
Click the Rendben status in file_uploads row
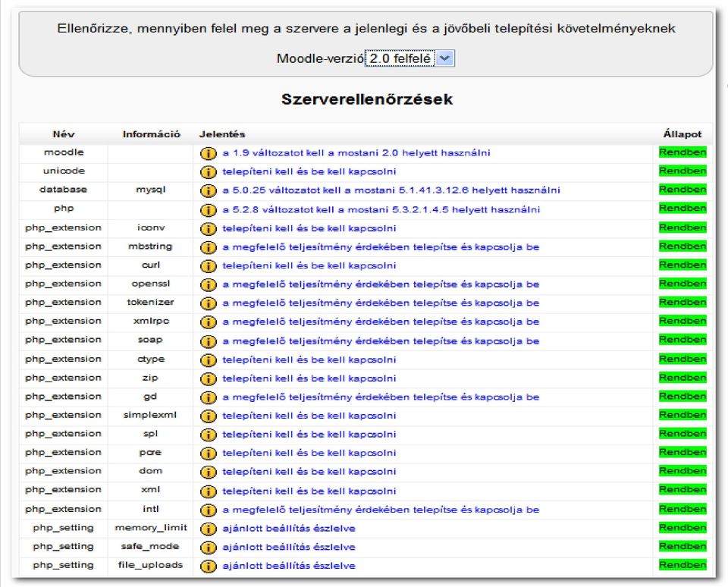[682, 565]
